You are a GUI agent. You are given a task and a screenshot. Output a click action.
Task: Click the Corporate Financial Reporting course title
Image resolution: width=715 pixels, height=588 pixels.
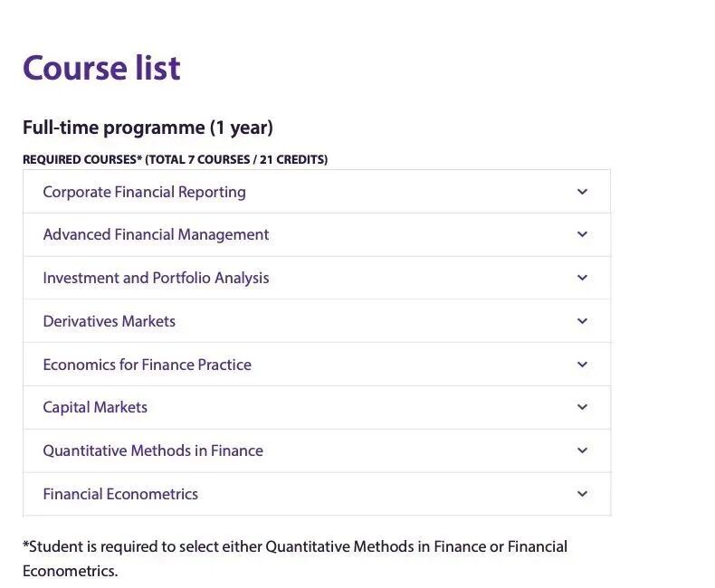tap(144, 192)
